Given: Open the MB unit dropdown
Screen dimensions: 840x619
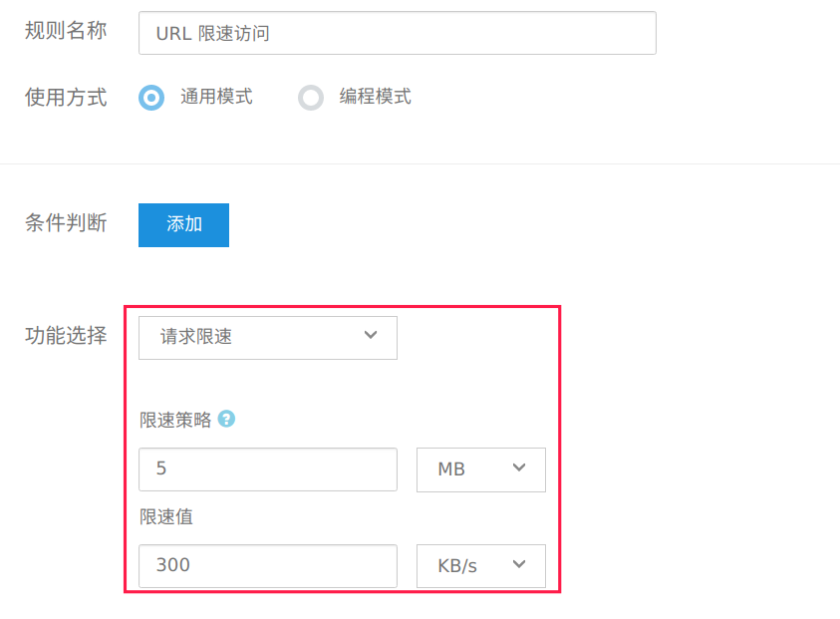Looking at the screenshot, I should [x=481, y=470].
